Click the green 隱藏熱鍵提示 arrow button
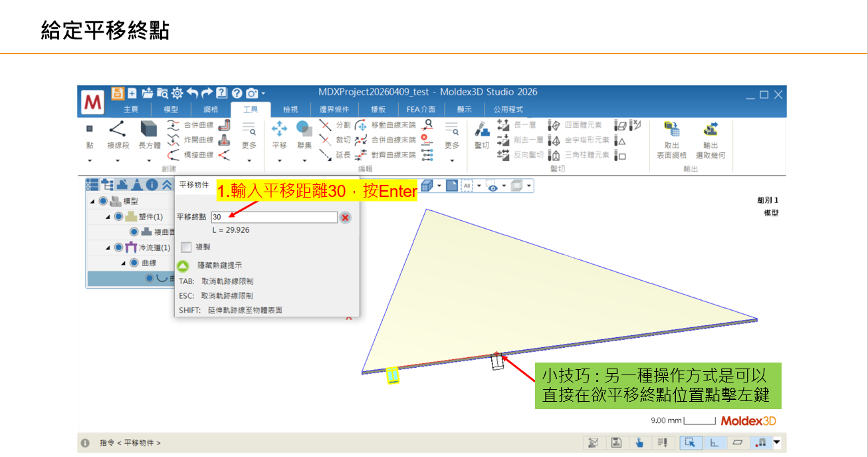The width and height of the screenshot is (868, 457). point(184,265)
